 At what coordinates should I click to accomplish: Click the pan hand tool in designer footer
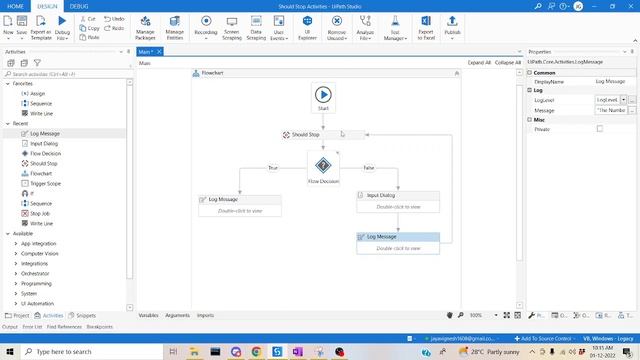449,315
